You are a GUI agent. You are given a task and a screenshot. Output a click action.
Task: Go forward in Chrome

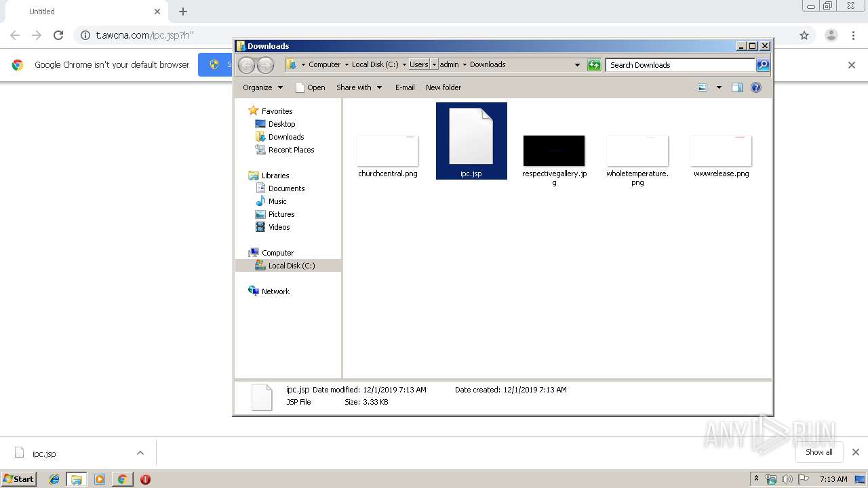[37, 35]
